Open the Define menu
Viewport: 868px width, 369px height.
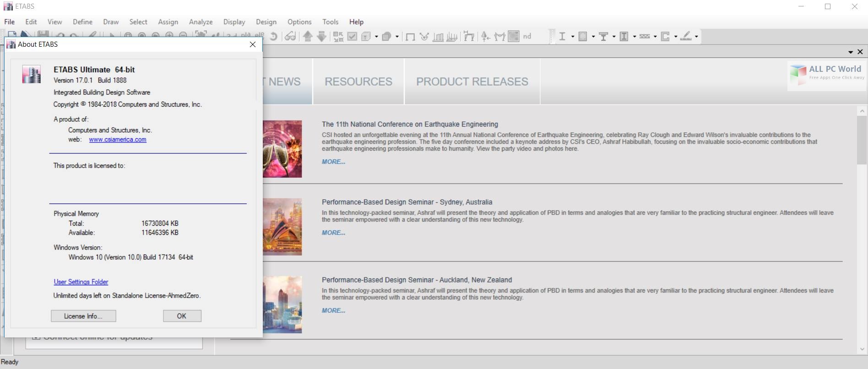point(82,22)
